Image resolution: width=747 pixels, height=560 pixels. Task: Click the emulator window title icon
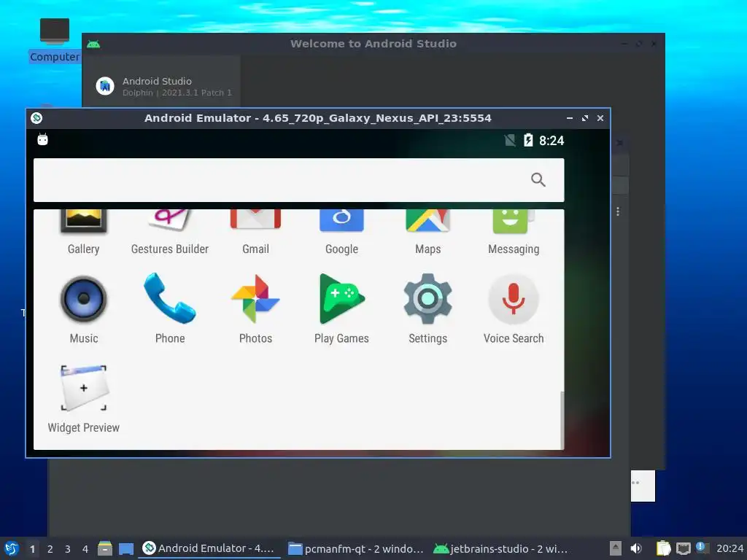coord(36,118)
